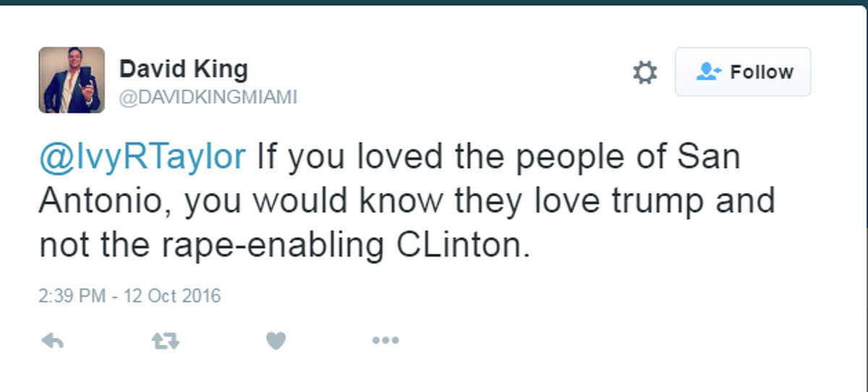
Task: Like the tweet with the heart icon
Action: click(x=276, y=341)
